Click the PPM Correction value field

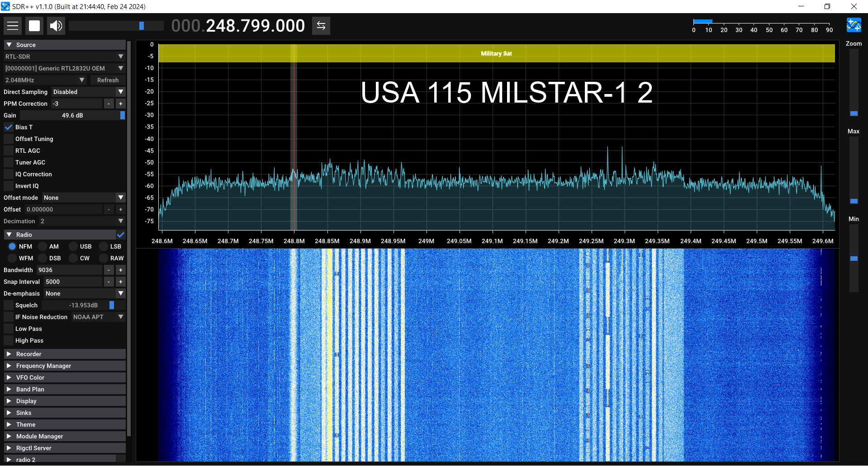point(76,104)
